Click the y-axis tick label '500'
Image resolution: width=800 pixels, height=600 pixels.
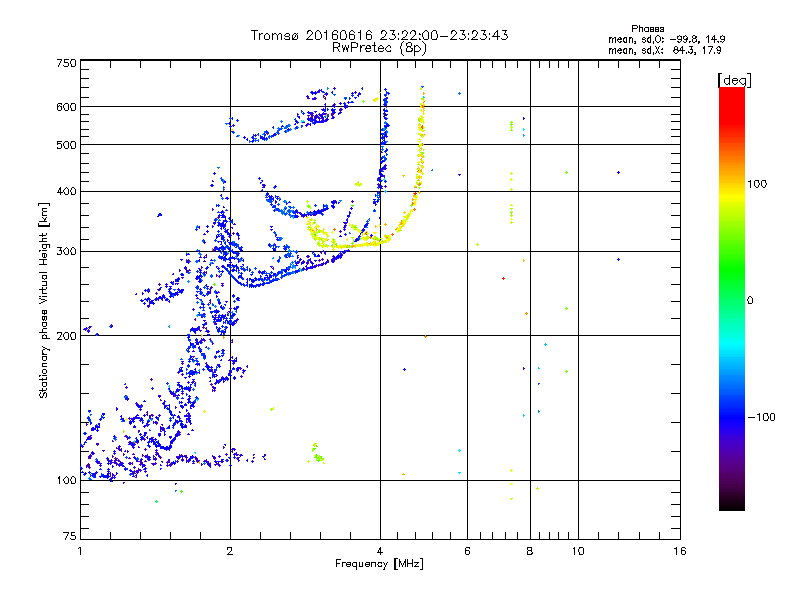point(66,145)
